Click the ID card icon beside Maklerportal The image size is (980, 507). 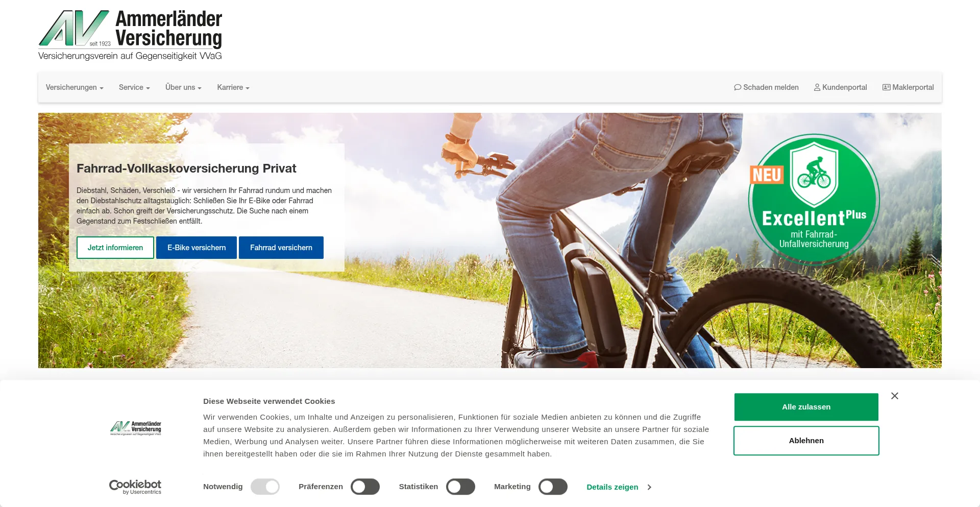click(x=887, y=87)
